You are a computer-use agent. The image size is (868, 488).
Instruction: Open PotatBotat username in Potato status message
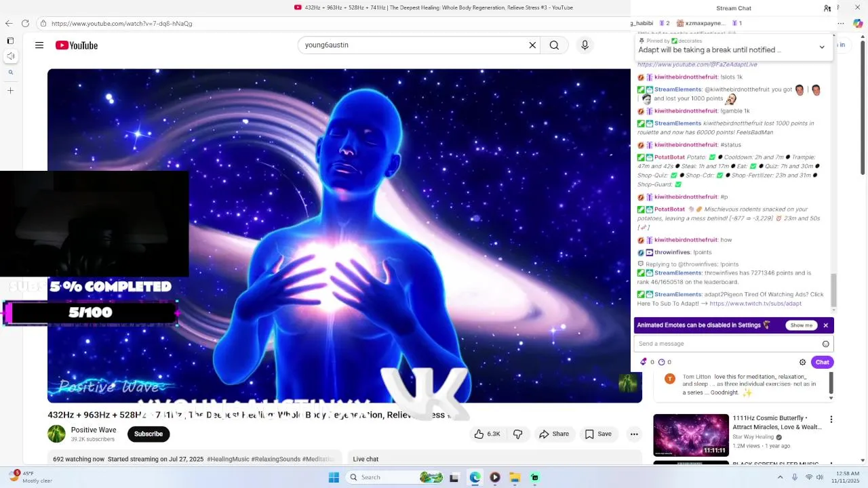[x=669, y=157]
